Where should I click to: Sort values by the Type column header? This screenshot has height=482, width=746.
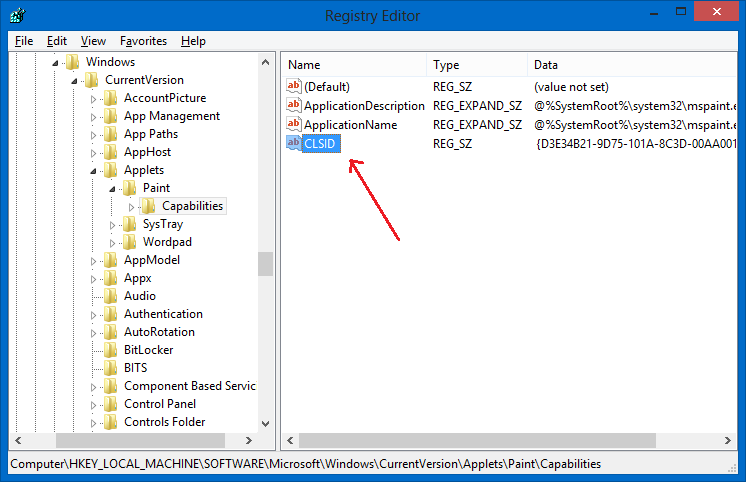[477, 65]
